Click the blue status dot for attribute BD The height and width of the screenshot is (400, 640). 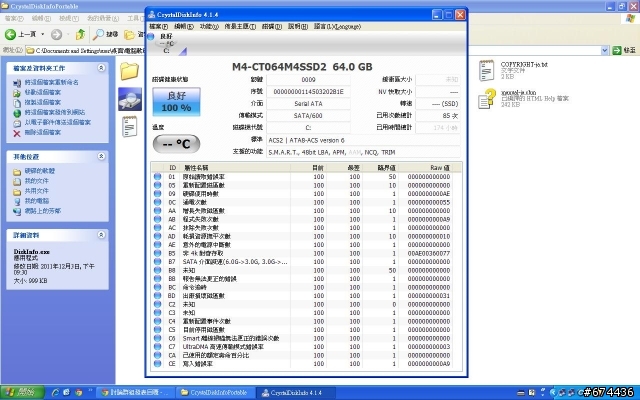[x=157, y=296]
